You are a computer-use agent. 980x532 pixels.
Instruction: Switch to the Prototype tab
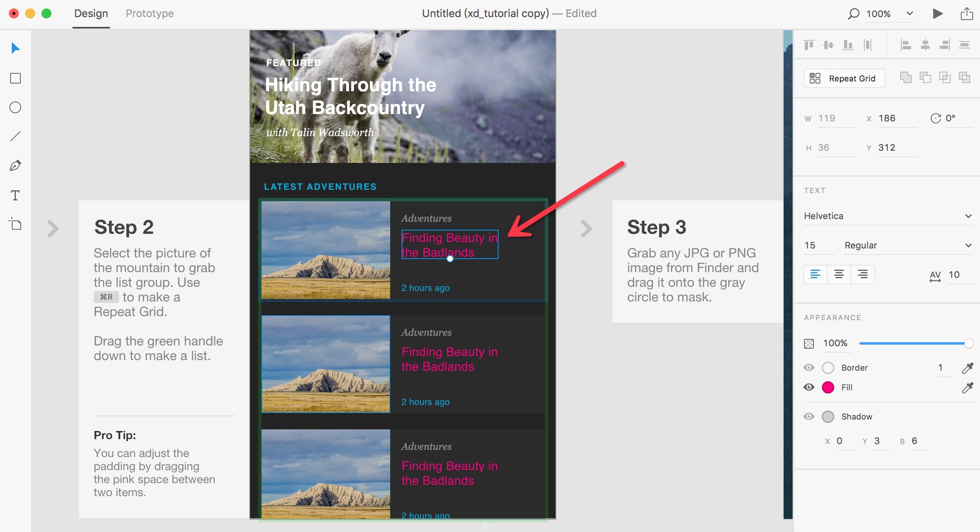pos(149,13)
